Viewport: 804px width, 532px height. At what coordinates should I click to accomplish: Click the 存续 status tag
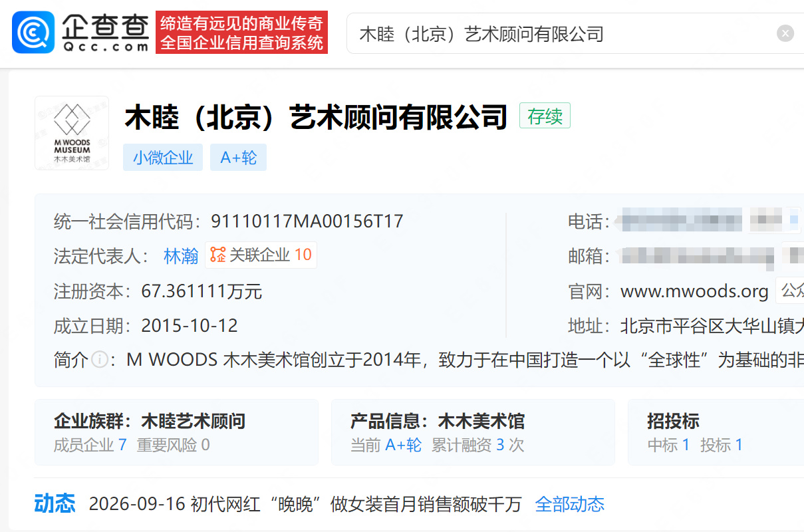tap(545, 116)
